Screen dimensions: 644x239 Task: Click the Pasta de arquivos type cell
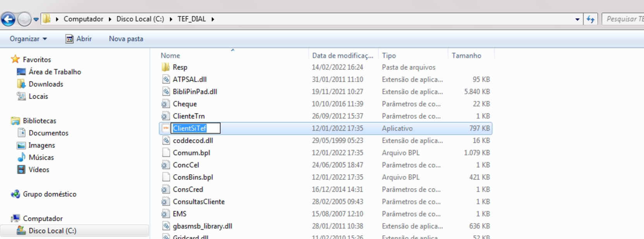click(409, 67)
